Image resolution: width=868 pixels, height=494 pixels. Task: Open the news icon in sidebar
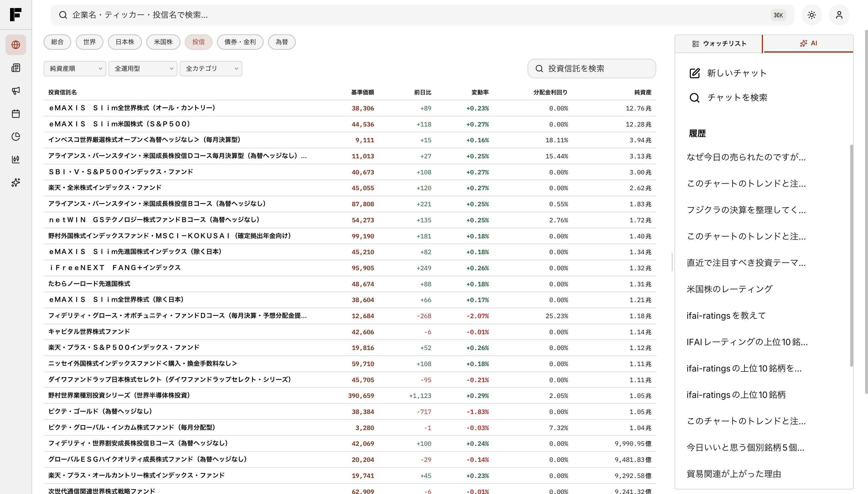pyautogui.click(x=15, y=68)
